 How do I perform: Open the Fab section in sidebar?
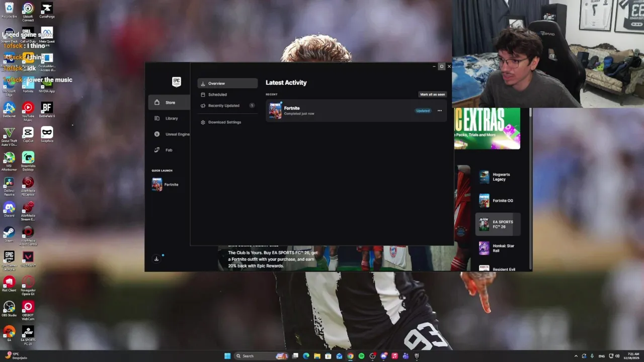click(169, 150)
